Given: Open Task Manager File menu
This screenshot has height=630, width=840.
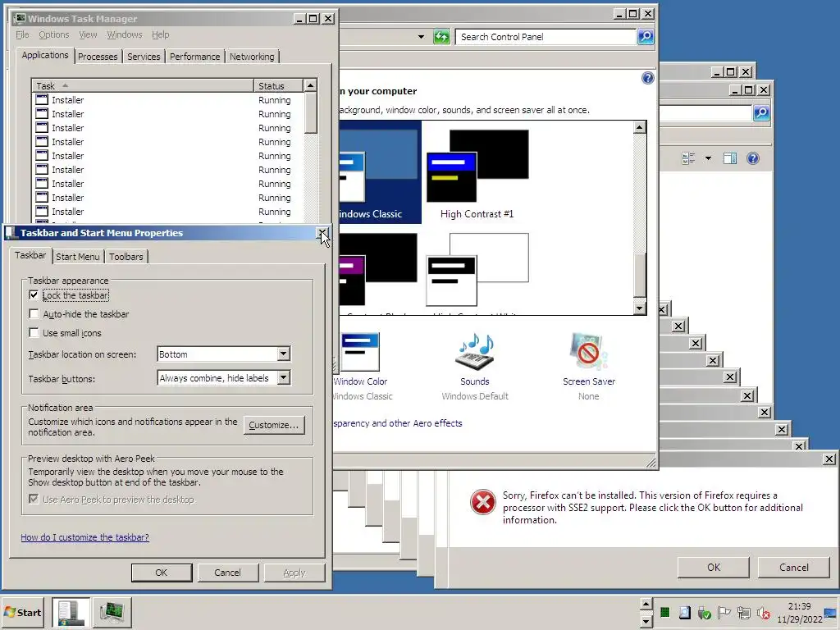Looking at the screenshot, I should tap(22, 34).
